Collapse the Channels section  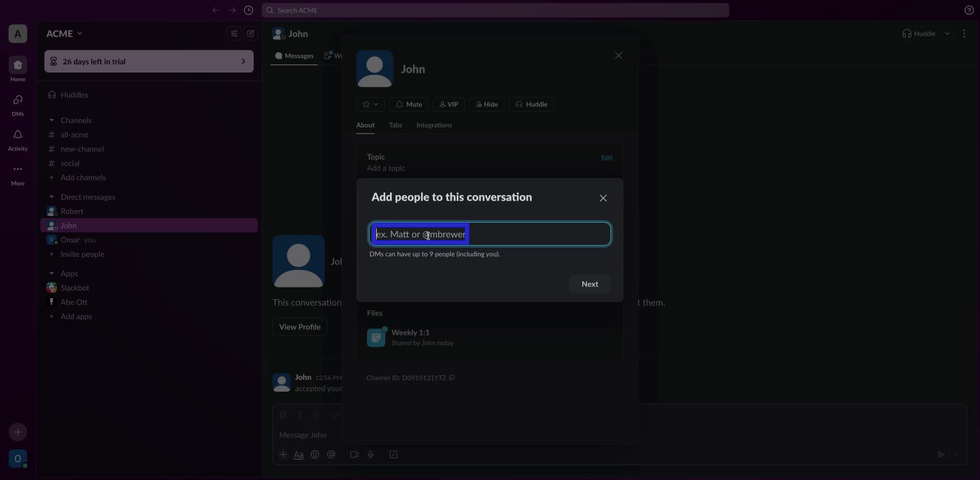(52, 120)
